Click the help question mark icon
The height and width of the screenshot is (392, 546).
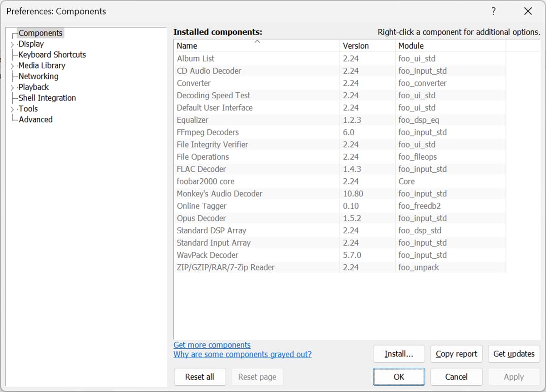pyautogui.click(x=493, y=11)
